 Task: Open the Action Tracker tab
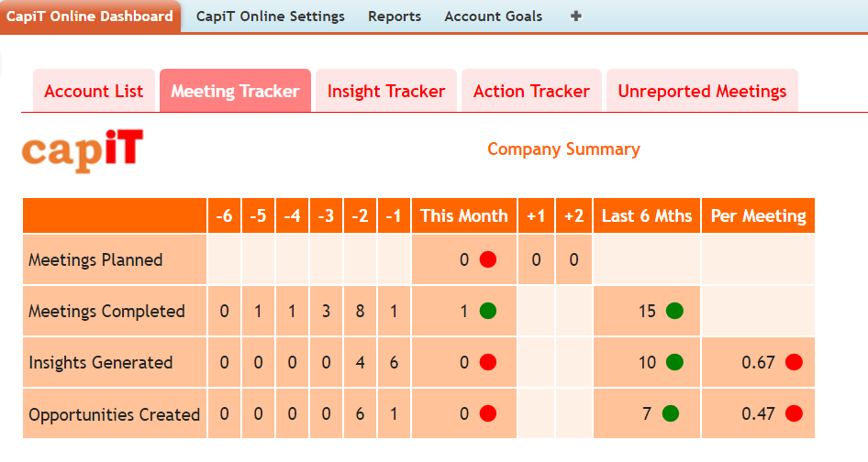(x=531, y=91)
